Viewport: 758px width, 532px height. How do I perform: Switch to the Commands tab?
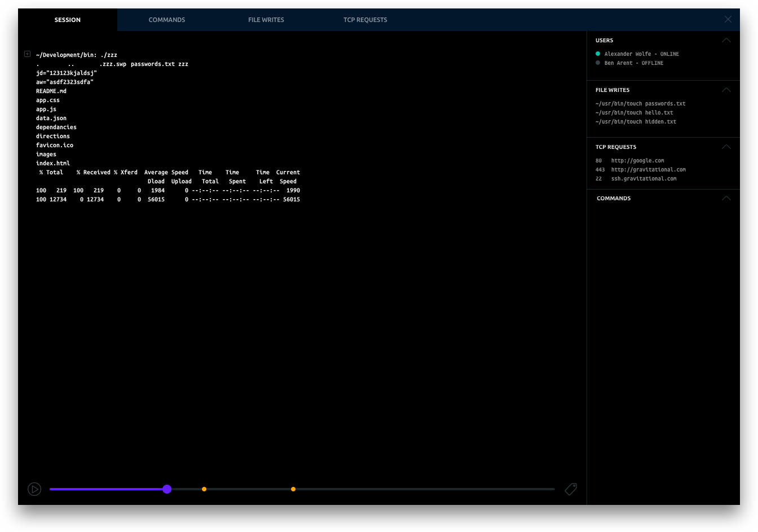(x=167, y=20)
